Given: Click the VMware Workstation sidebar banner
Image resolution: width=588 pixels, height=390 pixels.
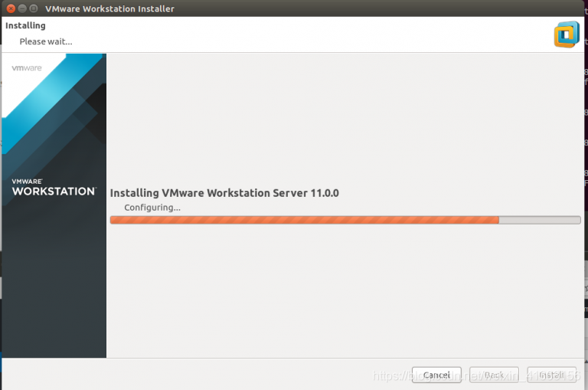Looking at the screenshot, I should [54, 205].
